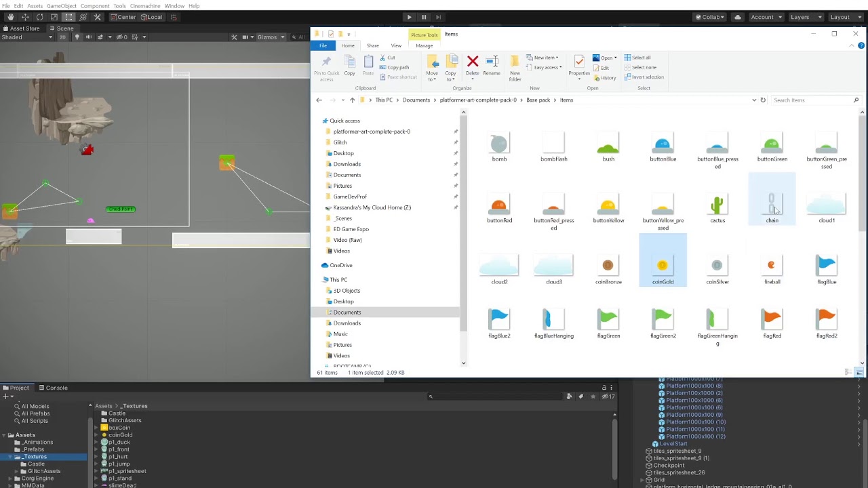Screen dimensions: 868x488
Task: Select the Unity Rect tool
Action: (x=68, y=17)
